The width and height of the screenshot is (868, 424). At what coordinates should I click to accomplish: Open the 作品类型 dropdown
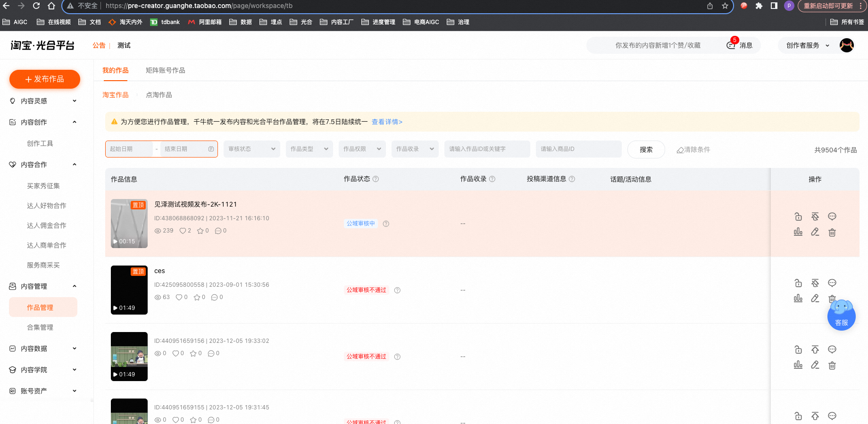pos(309,149)
